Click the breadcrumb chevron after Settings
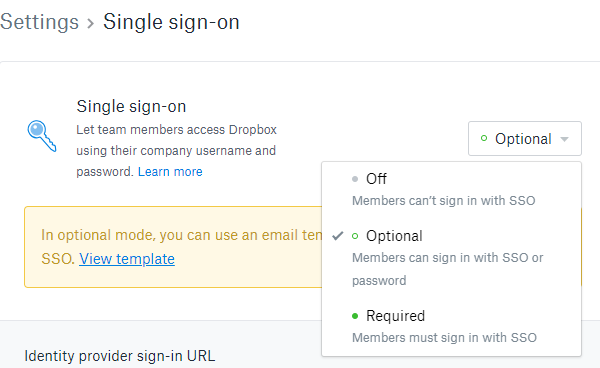 coord(90,23)
